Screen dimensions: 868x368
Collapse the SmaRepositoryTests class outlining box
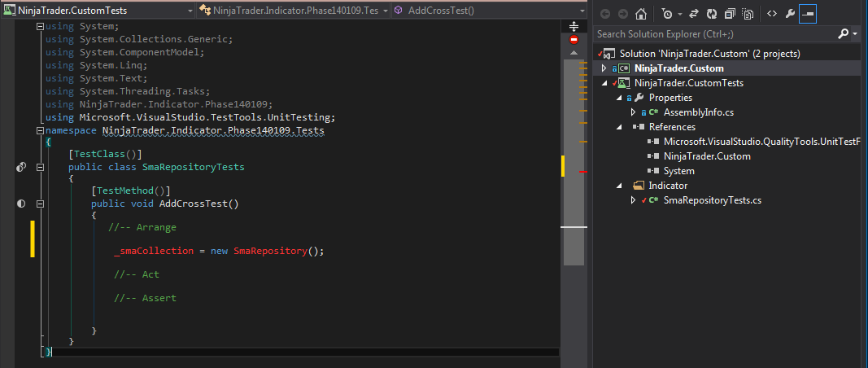click(x=39, y=167)
